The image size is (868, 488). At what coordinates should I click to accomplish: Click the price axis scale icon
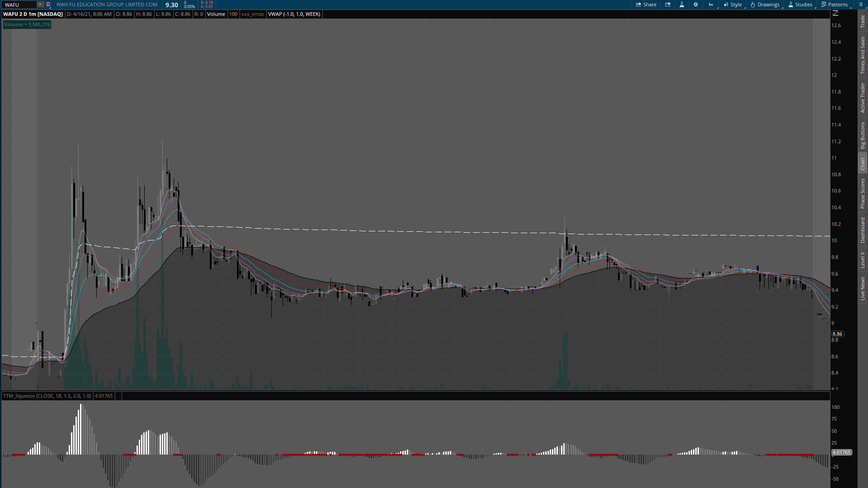[x=835, y=14]
